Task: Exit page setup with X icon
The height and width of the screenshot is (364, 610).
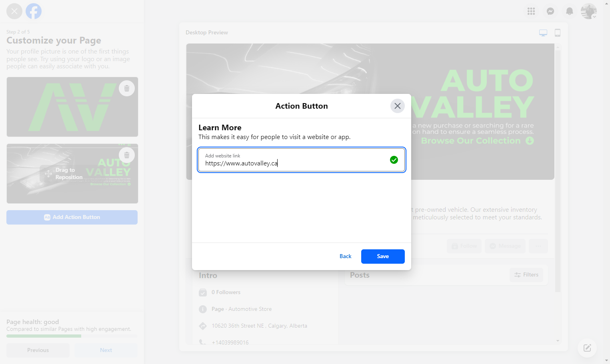Action: point(14,11)
